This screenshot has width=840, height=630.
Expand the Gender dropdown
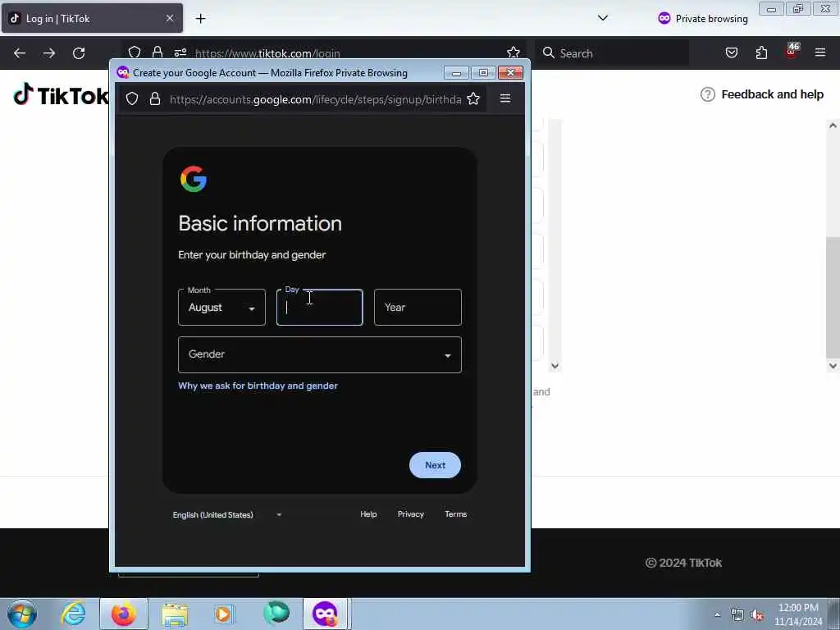coord(319,354)
